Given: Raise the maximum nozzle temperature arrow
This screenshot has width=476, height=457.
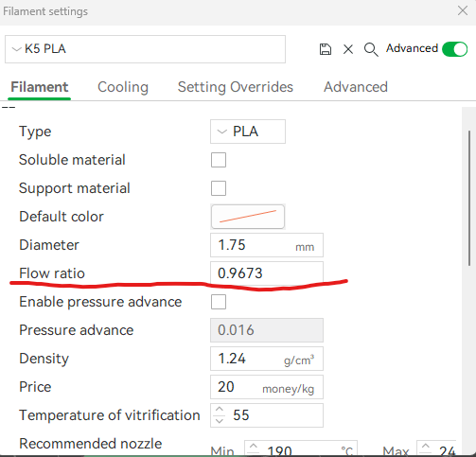Looking at the screenshot, I should 426,447.
